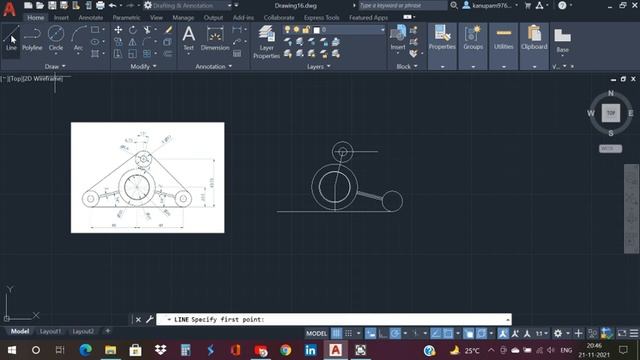The height and width of the screenshot is (360, 640).
Task: Activate the Rotate tool
Action: pos(133,29)
